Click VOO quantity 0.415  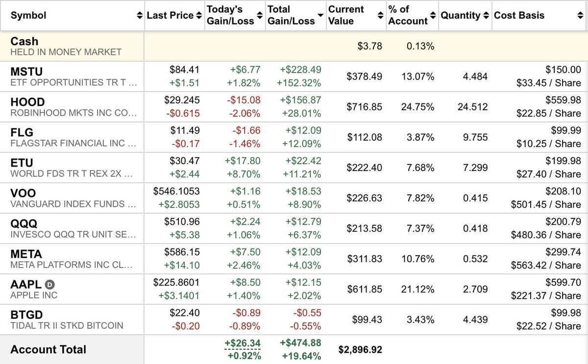(x=475, y=198)
